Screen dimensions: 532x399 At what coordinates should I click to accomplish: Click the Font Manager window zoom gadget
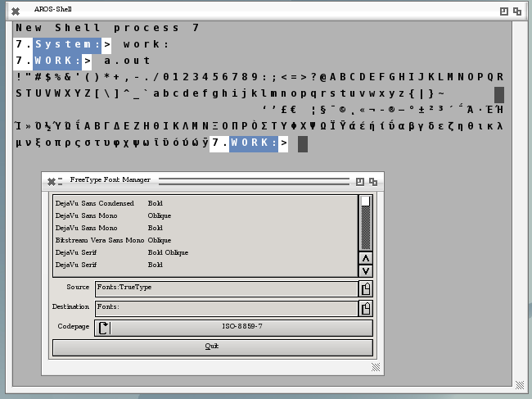(x=360, y=181)
